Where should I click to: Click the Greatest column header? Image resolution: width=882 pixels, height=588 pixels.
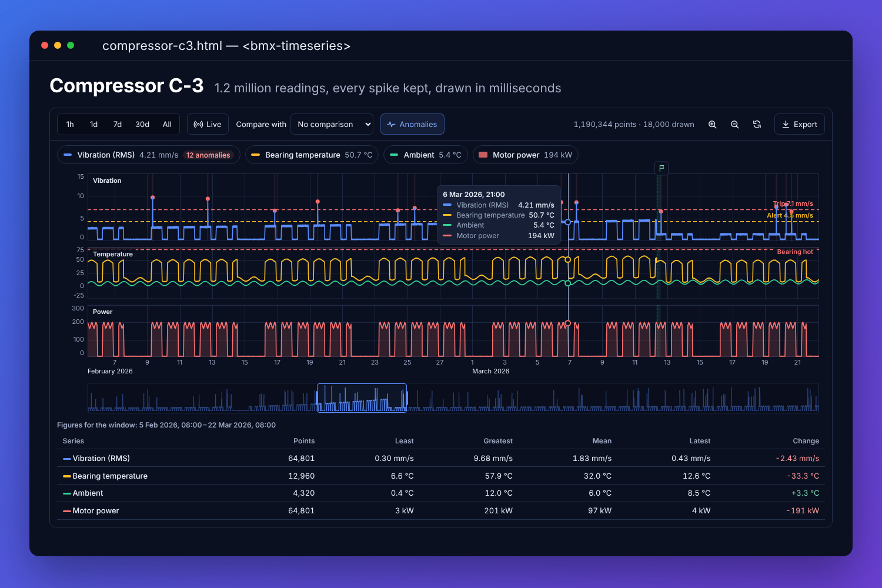[x=498, y=441]
